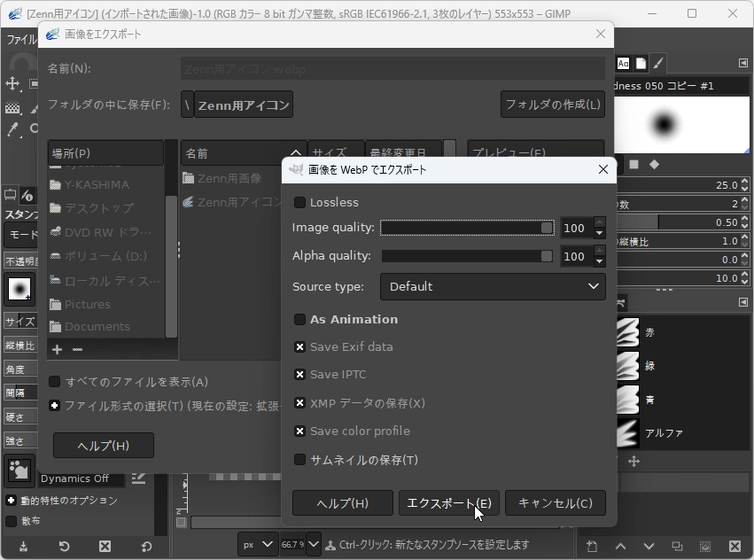Uncheck Save IPTC
754x560 pixels.
coord(299,374)
